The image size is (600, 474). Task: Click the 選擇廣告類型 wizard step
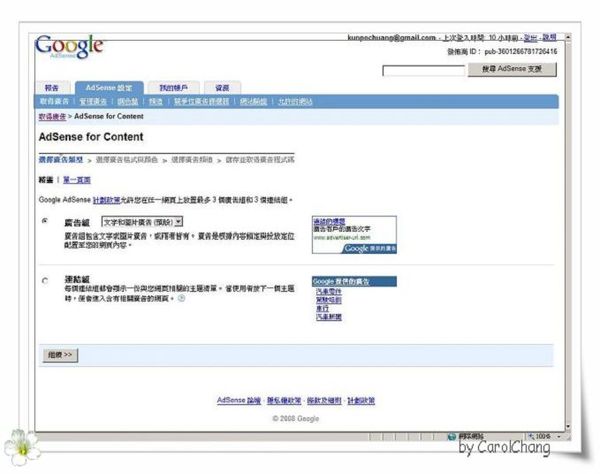(x=61, y=160)
